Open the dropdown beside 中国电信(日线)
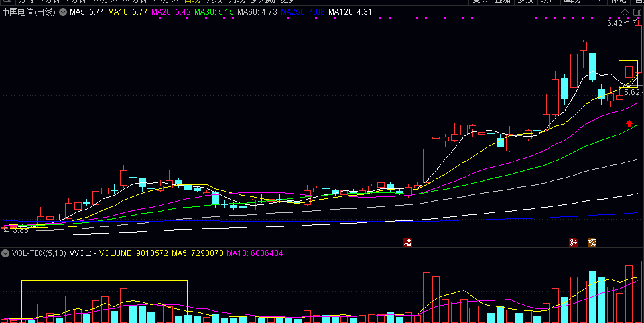This screenshot has height=323, width=644. coord(63,12)
